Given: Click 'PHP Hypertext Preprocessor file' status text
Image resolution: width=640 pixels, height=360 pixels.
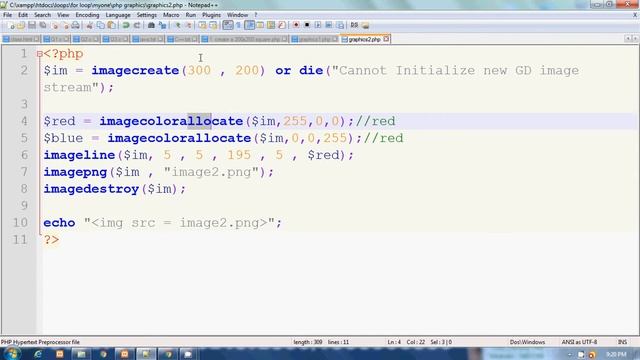Looking at the screenshot, I should pos(40,342).
